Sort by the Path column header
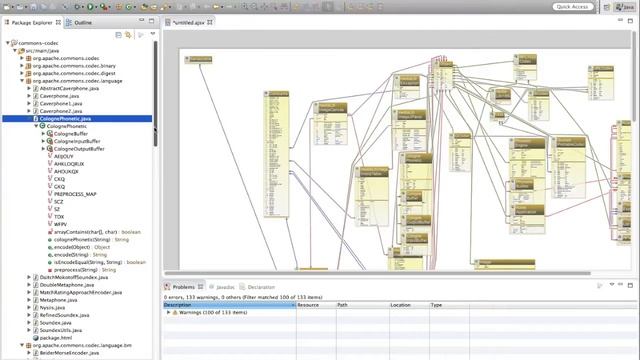Image resolution: width=640 pixels, height=360 pixels. coord(362,305)
